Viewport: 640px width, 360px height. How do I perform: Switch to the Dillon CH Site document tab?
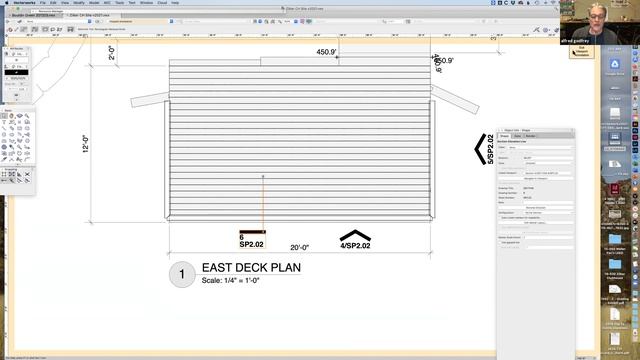89,15
